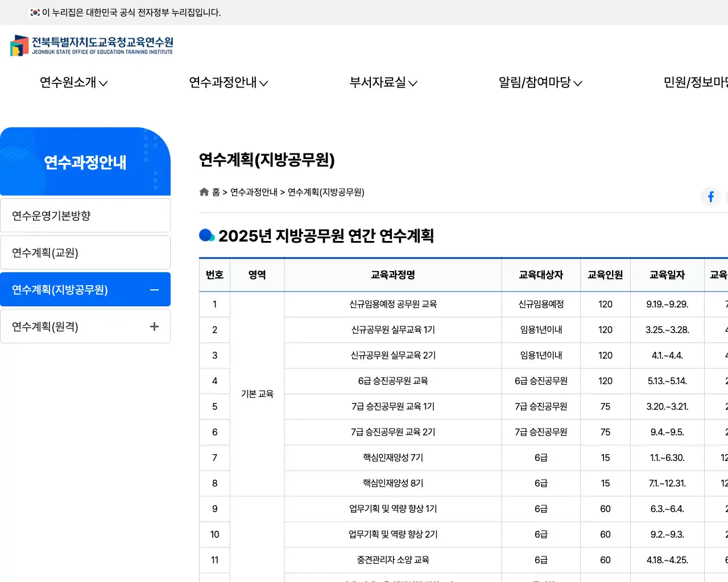Click date cell 4.1.~4.4.
The height and width of the screenshot is (582, 728).
[x=667, y=355]
